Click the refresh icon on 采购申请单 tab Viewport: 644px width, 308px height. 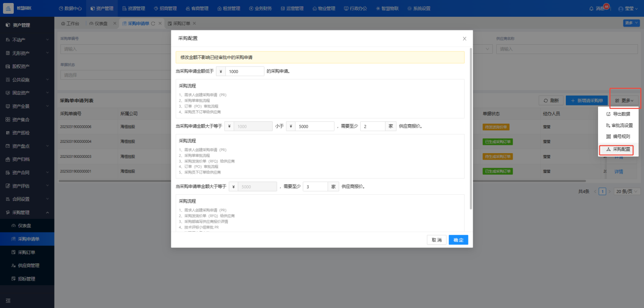point(153,24)
